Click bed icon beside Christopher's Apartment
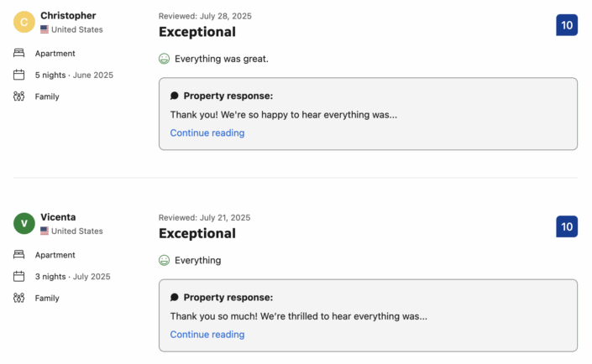 18,53
